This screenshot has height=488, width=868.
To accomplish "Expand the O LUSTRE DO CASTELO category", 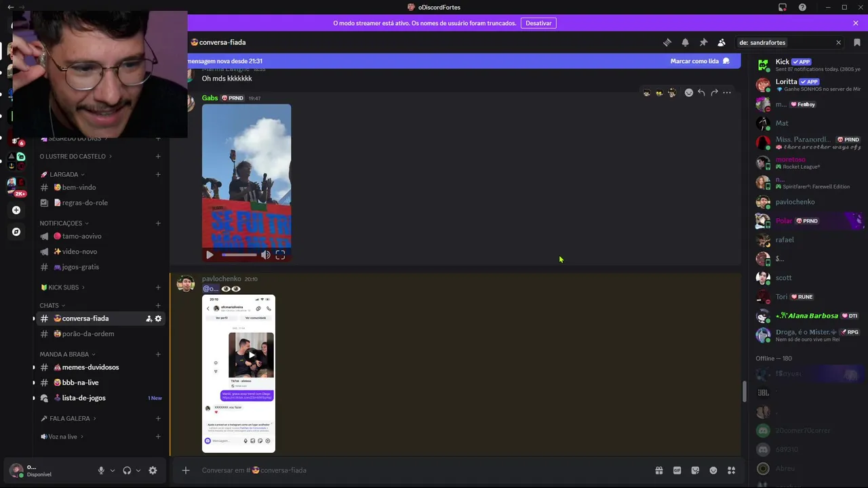I will 75,157.
